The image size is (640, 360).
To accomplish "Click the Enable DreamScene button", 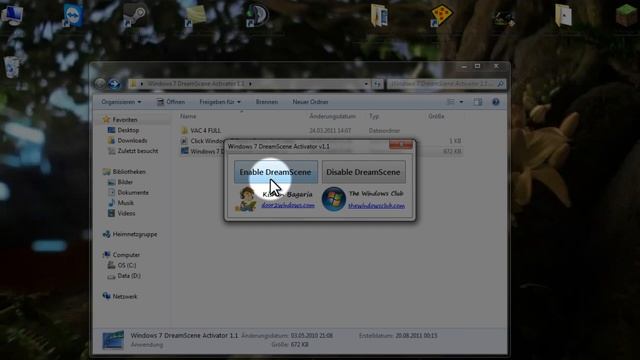I will (x=276, y=172).
